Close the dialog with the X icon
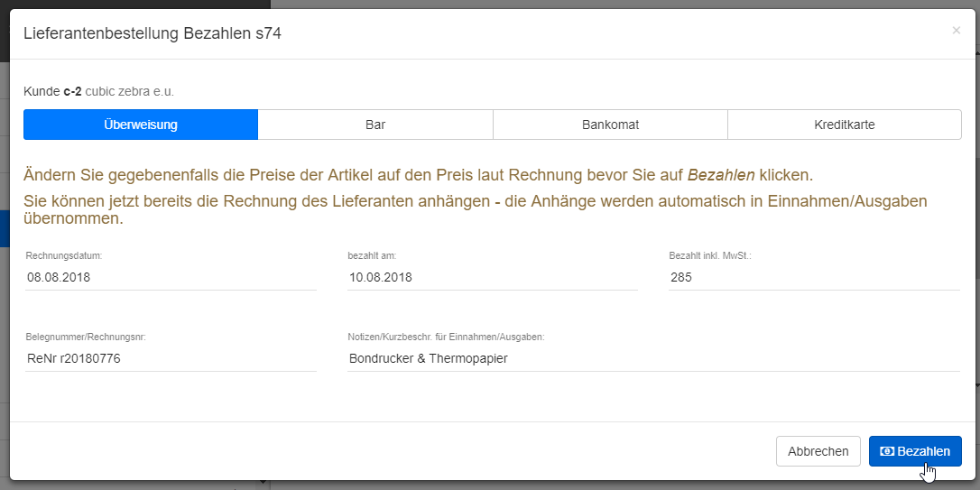 956,31
